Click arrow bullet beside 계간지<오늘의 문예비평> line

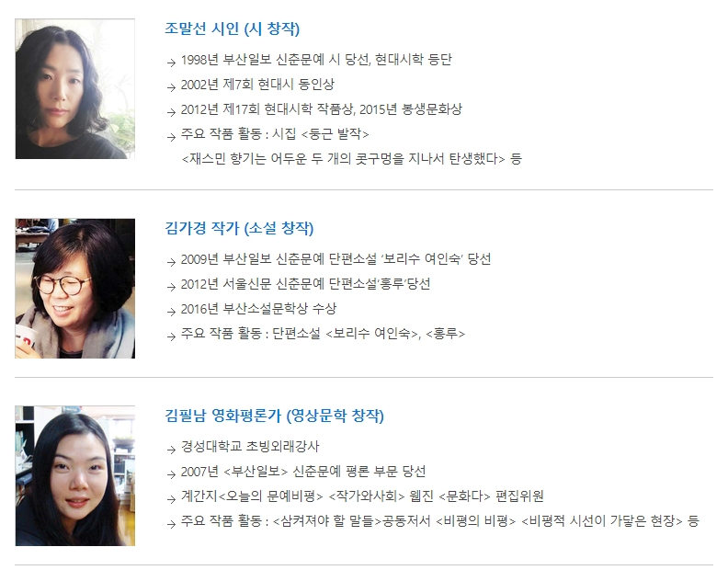171,499
